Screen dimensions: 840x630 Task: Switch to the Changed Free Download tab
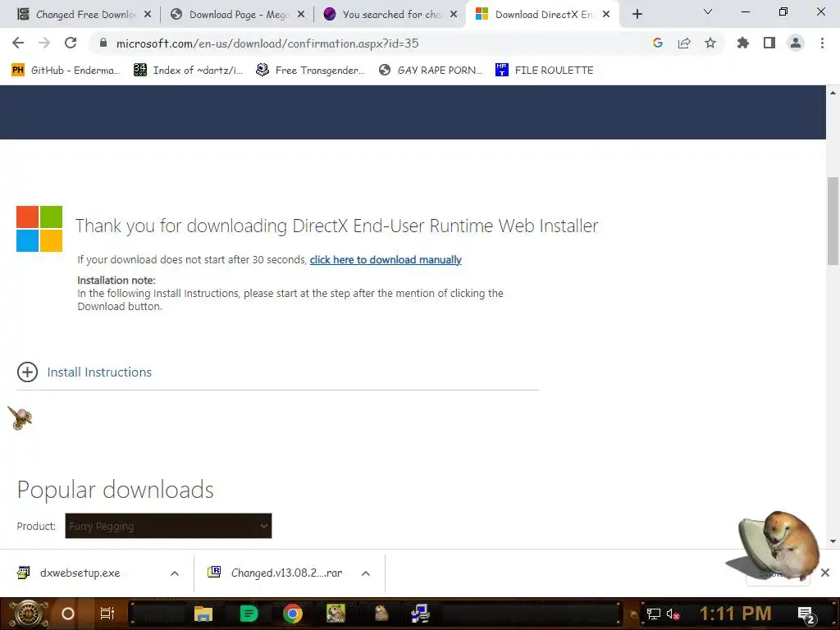[85, 15]
